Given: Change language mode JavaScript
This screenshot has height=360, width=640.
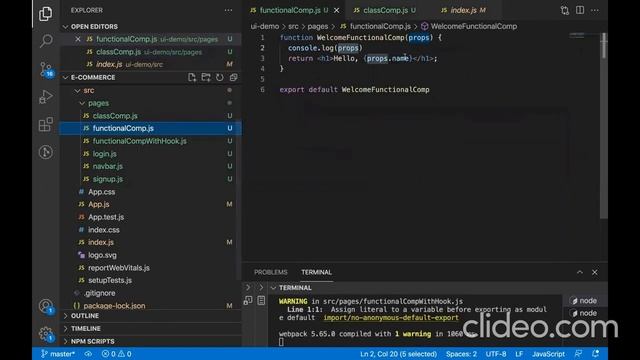Looking at the screenshot, I should pos(548,354).
